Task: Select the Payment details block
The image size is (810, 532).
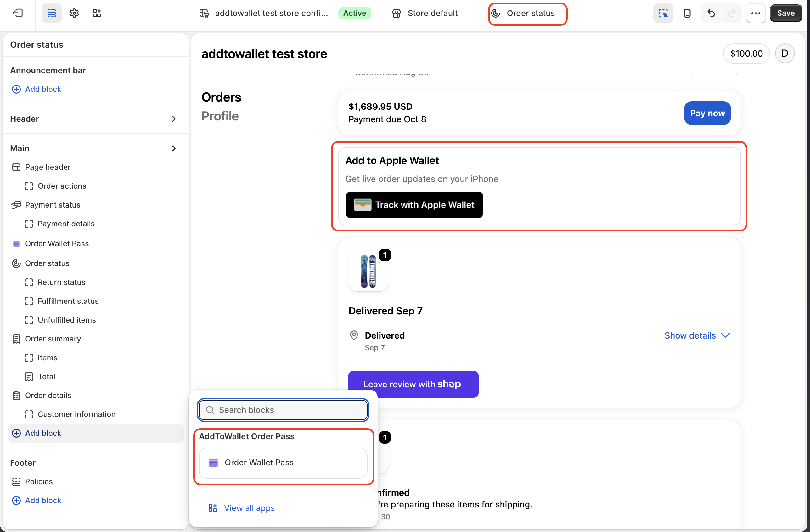Action: coord(66,224)
